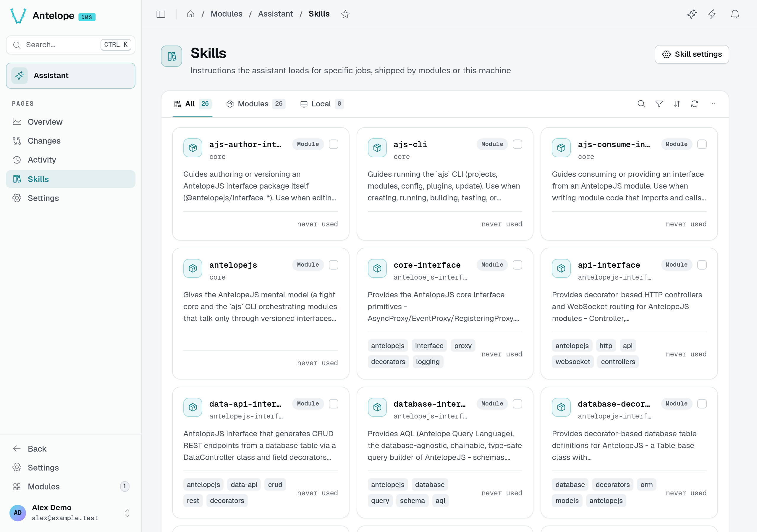Check the antelopejs skill checkbox
This screenshot has width=757, height=532.
(333, 265)
